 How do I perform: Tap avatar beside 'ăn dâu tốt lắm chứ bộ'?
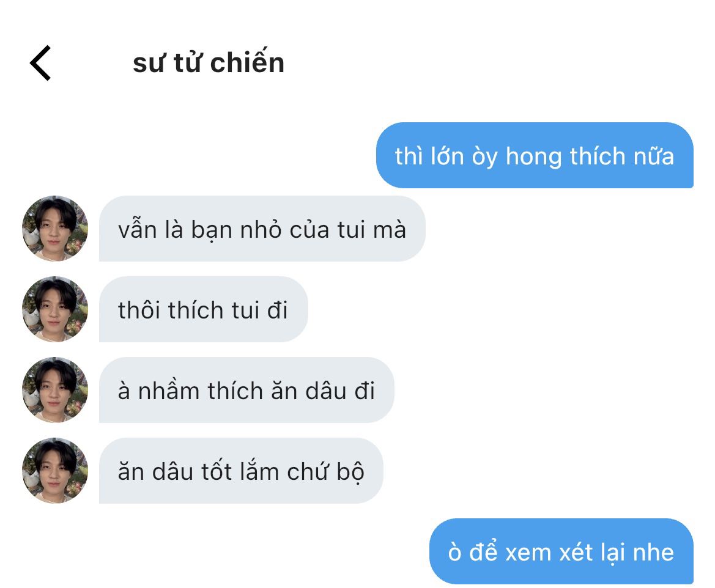point(55,471)
